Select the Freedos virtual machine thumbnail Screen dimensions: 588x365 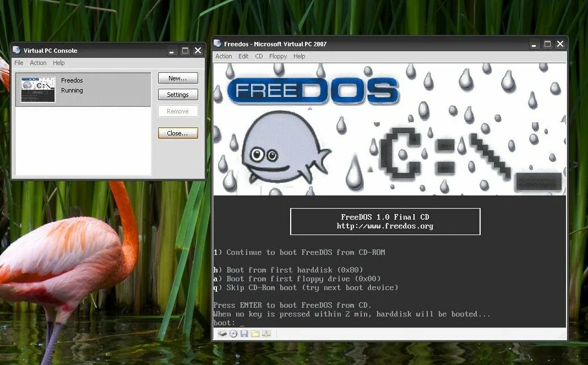click(38, 90)
